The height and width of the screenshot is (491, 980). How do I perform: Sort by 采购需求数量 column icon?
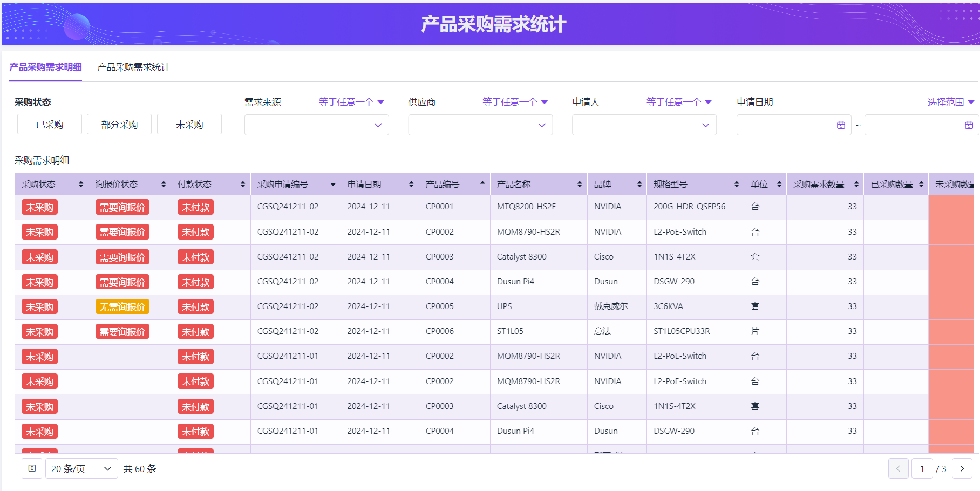pyautogui.click(x=856, y=185)
